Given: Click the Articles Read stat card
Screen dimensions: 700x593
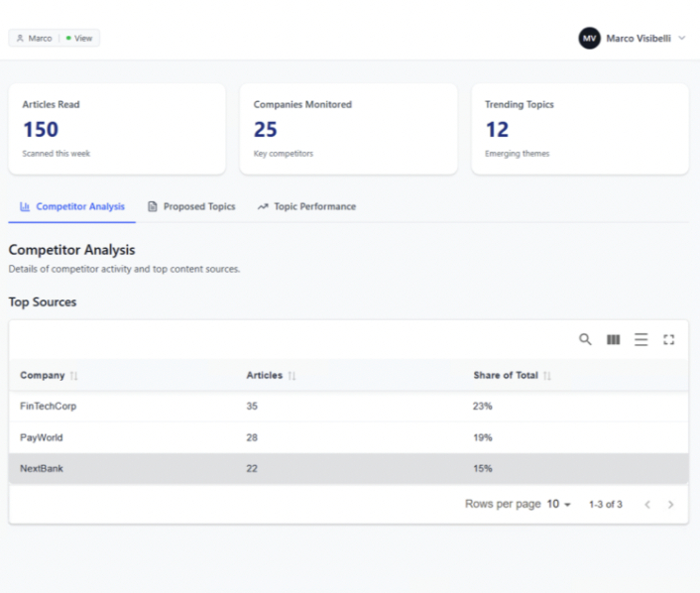Looking at the screenshot, I should pyautogui.click(x=117, y=129).
